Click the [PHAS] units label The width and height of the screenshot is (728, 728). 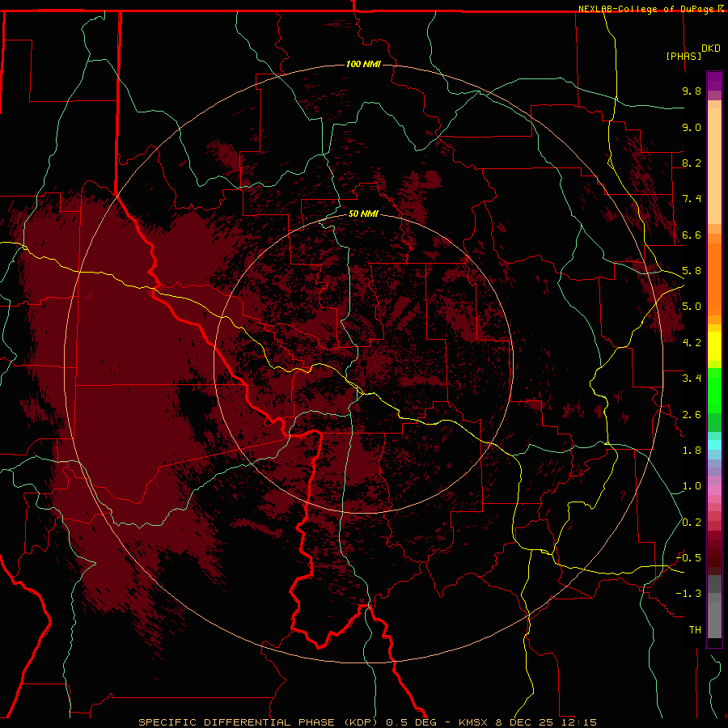click(684, 56)
